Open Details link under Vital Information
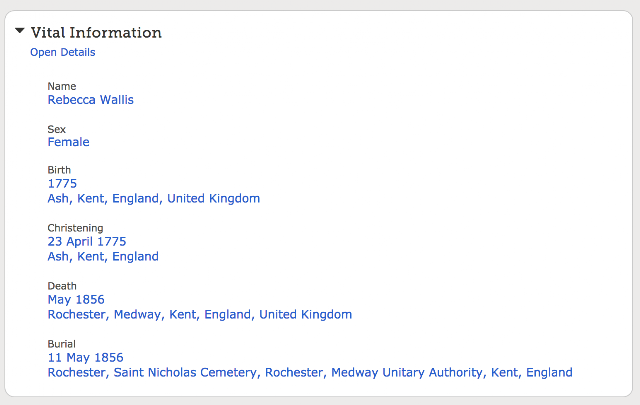This screenshot has width=640, height=405. tap(62, 52)
